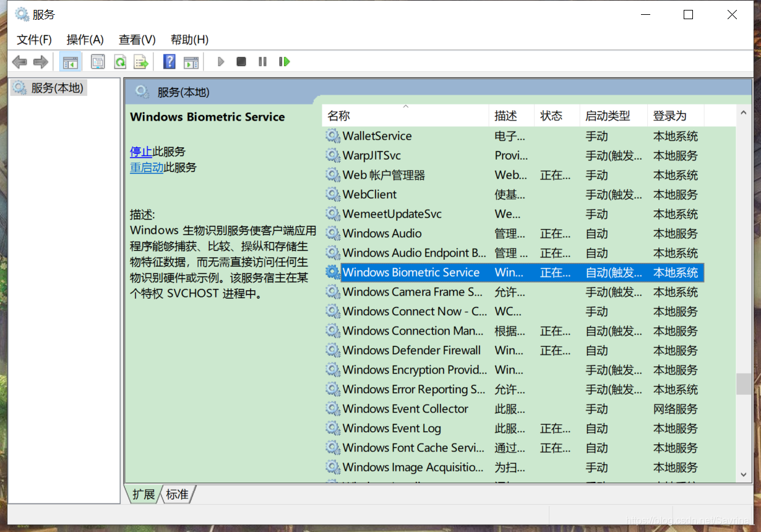Click the Refresh toolbar icon

[x=120, y=62]
